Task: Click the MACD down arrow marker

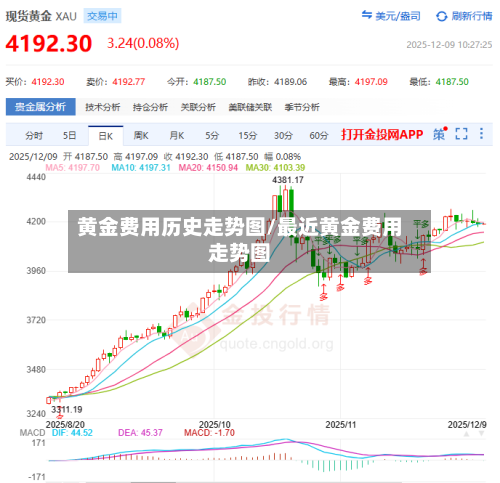Action: tap(482, 434)
